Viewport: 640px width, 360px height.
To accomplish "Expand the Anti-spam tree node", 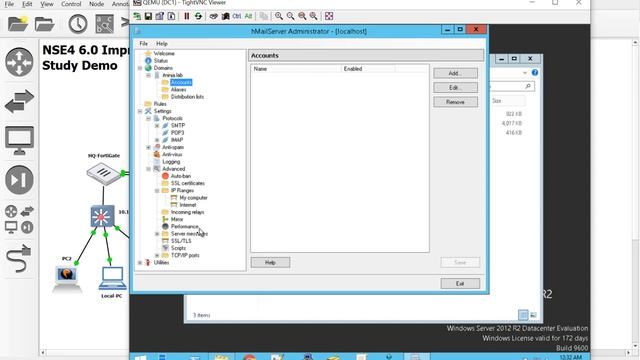I will click(149, 147).
